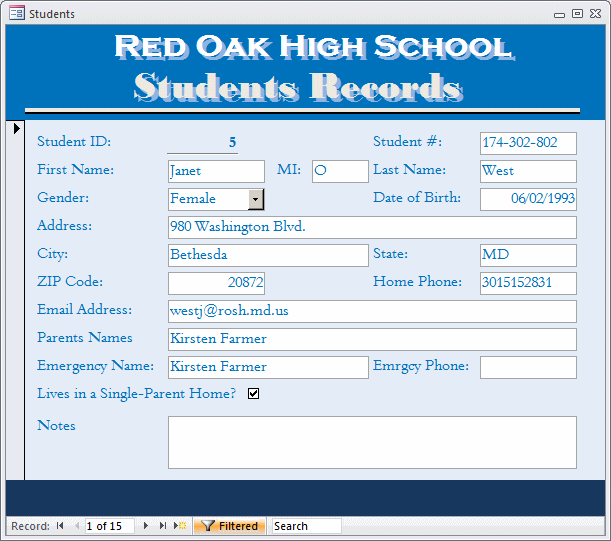Click the record Search box
This screenshot has height=541, width=611.
tap(307, 526)
